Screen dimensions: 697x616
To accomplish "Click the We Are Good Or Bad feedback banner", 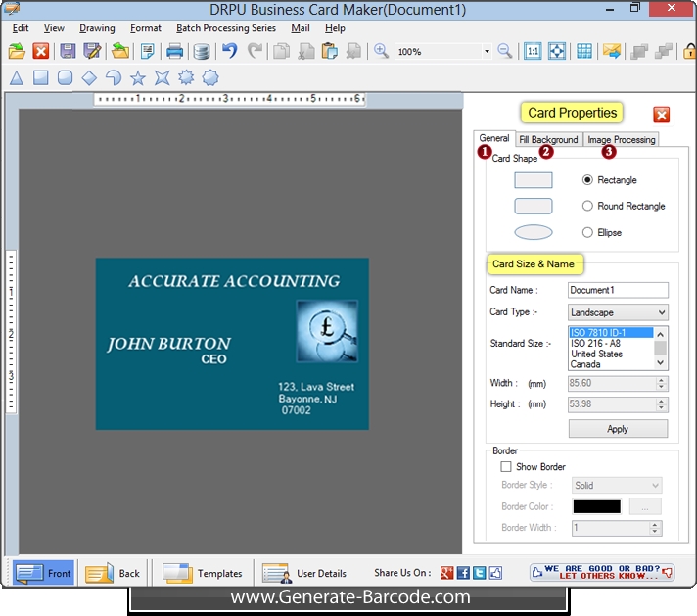I will (x=602, y=572).
